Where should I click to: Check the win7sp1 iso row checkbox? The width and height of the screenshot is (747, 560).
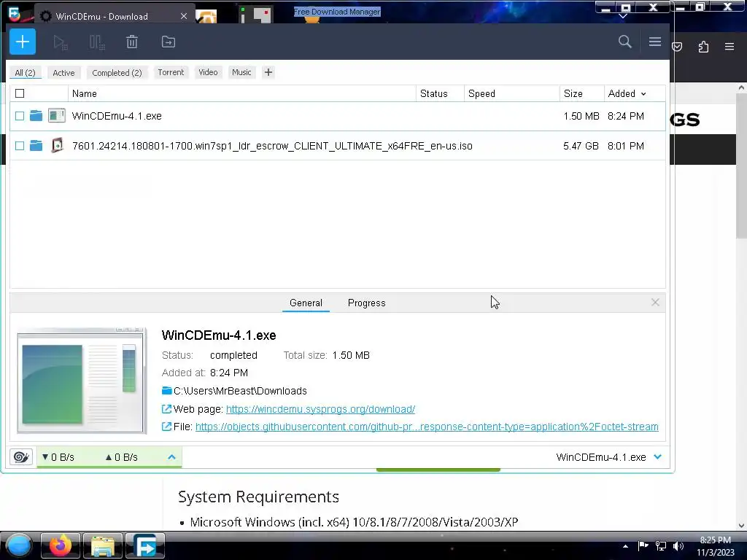(x=20, y=146)
